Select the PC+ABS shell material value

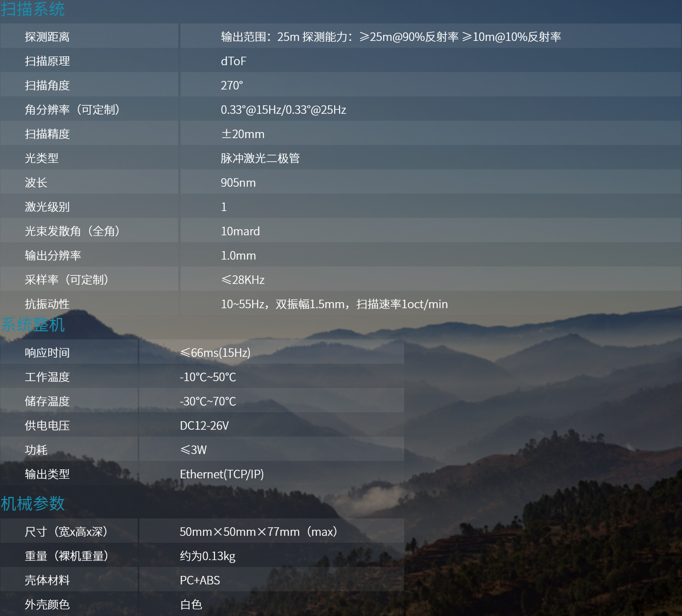pyautogui.click(x=200, y=580)
